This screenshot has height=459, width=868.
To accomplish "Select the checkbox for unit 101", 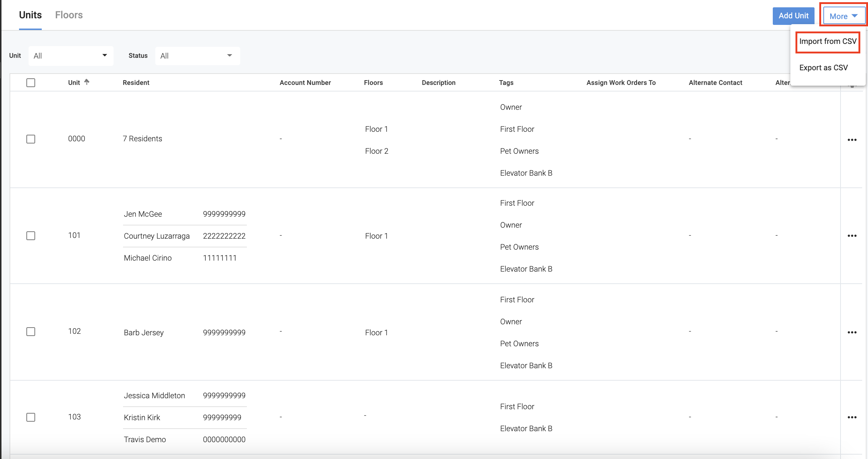I will coord(31,236).
